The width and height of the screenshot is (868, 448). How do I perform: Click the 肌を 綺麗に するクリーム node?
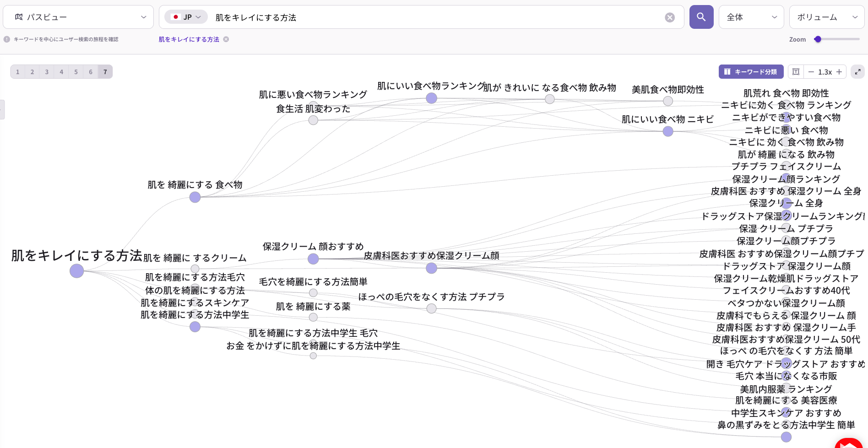(195, 269)
